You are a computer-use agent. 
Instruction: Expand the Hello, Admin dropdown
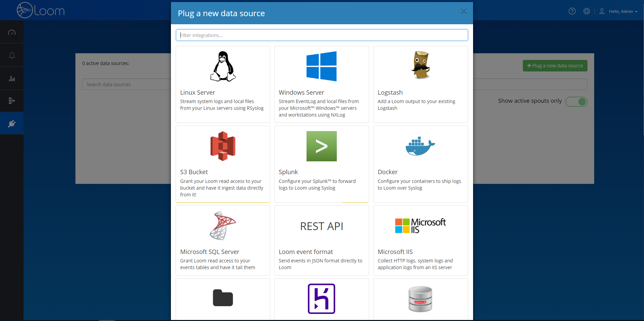tap(623, 11)
